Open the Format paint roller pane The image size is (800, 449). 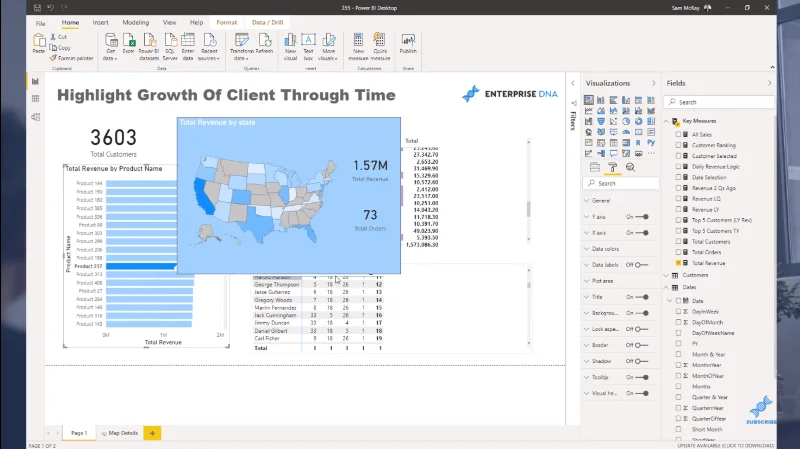click(x=613, y=167)
